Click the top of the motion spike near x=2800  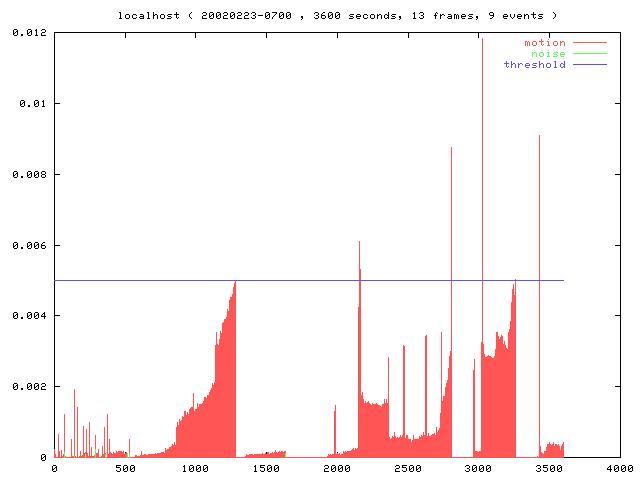tap(451, 148)
